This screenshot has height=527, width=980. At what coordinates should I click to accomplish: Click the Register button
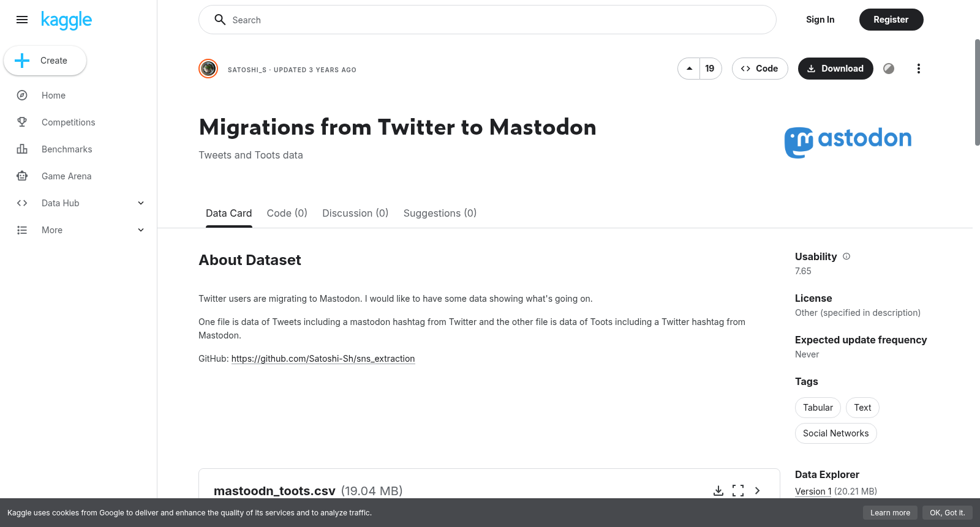[x=891, y=20]
